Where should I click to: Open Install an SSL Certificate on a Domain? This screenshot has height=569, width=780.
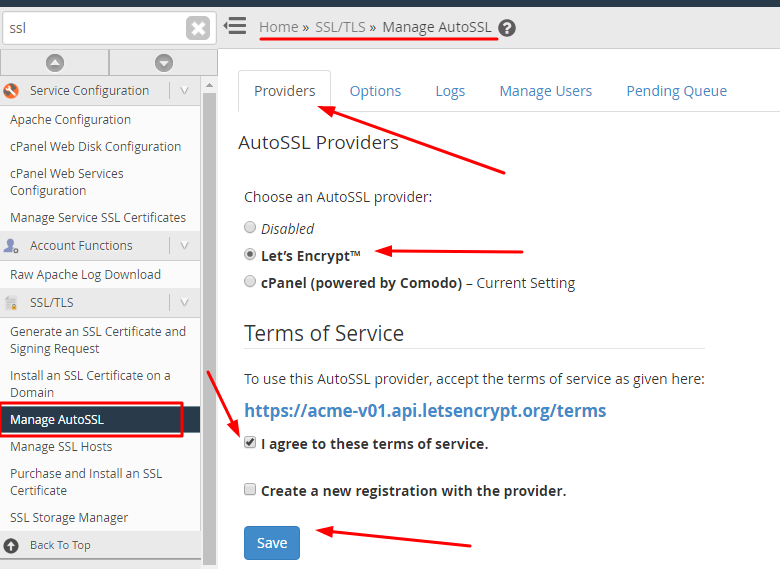tap(90, 384)
